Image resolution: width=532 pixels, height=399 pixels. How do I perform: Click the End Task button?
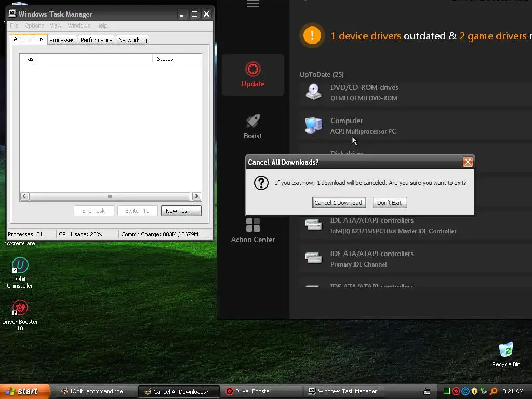[94, 211]
